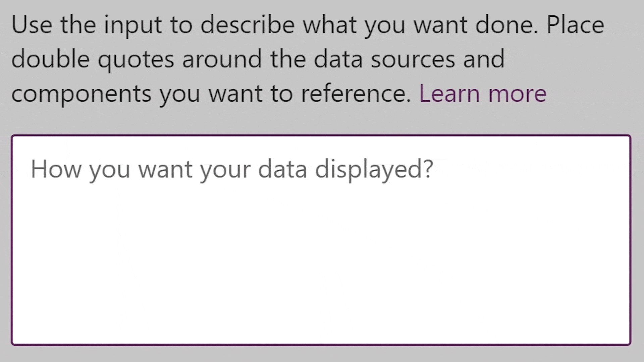Click the purple Learn more hyperlink
Image resolution: width=644 pixels, height=362 pixels.
(x=483, y=93)
